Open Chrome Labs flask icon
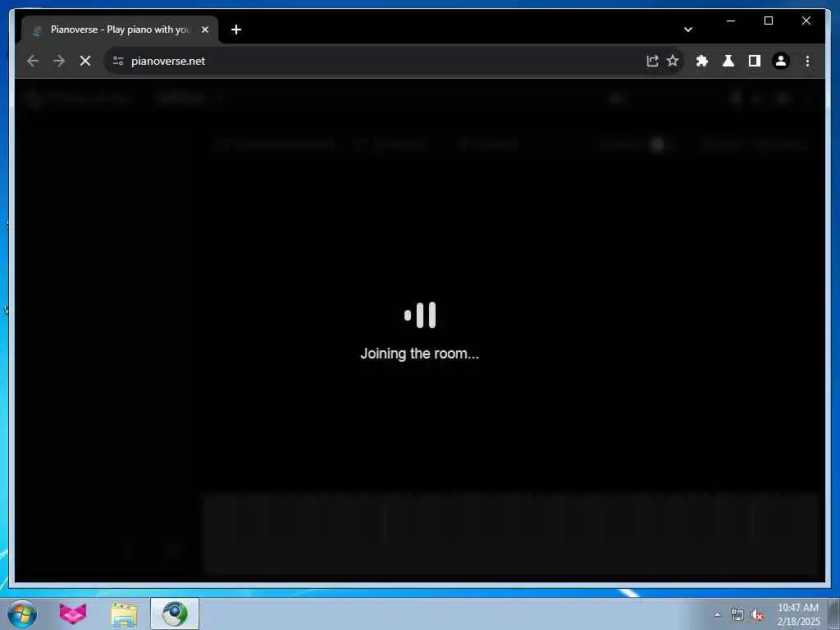This screenshot has height=630, width=840. [728, 61]
